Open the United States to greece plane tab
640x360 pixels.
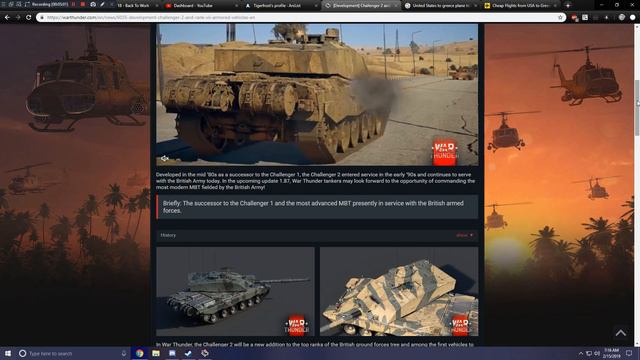coord(441,6)
